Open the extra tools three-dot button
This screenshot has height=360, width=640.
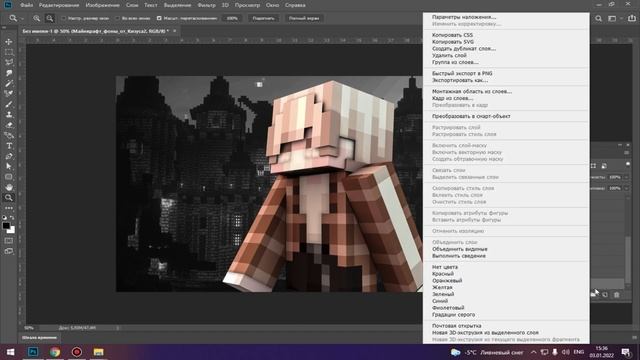[9, 208]
